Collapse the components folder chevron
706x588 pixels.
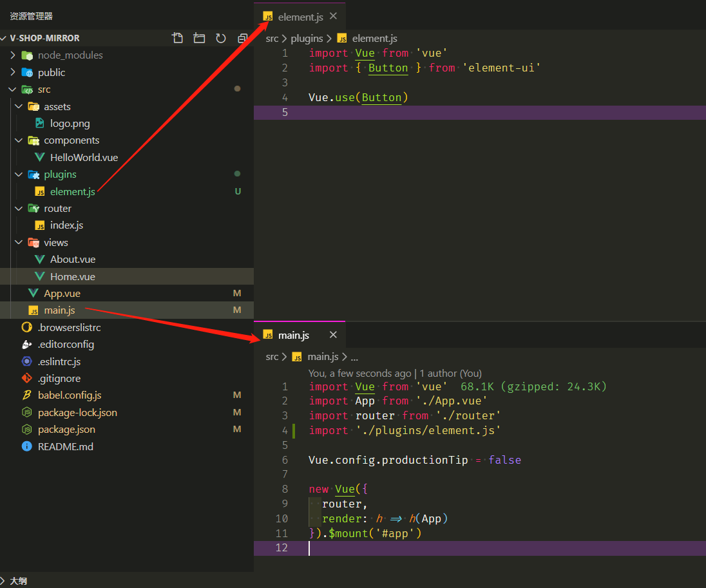[19, 140]
